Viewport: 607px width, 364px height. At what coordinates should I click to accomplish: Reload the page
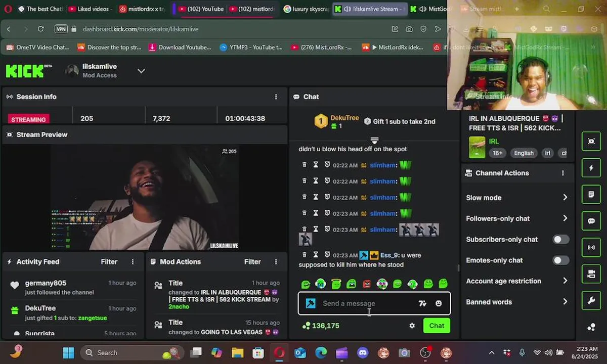tap(40, 29)
